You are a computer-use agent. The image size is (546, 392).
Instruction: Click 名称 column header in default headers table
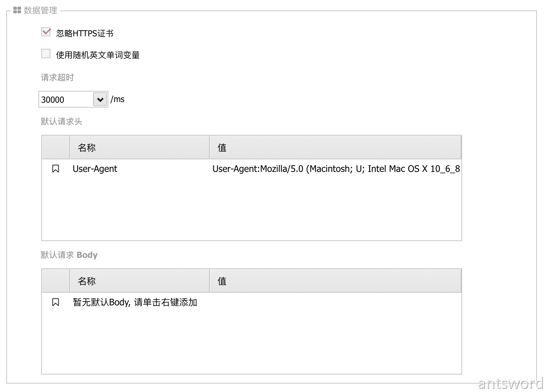[x=87, y=148]
